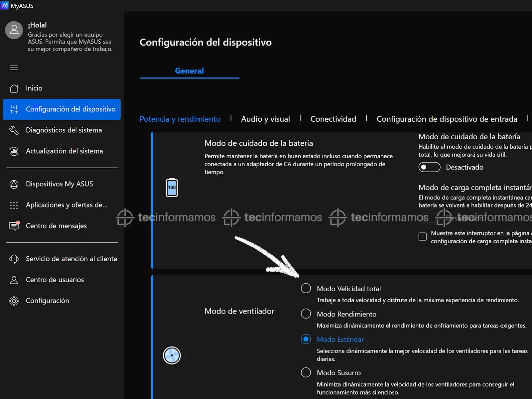Click the Modo Velicidad total label text
The image size is (532, 399).
[x=348, y=289]
